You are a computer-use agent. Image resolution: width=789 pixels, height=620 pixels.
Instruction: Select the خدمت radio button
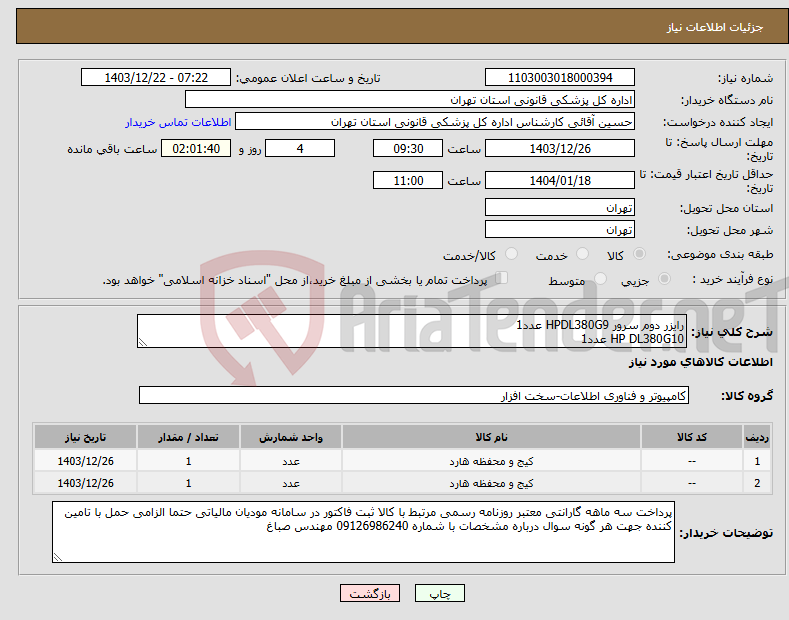tap(582, 254)
